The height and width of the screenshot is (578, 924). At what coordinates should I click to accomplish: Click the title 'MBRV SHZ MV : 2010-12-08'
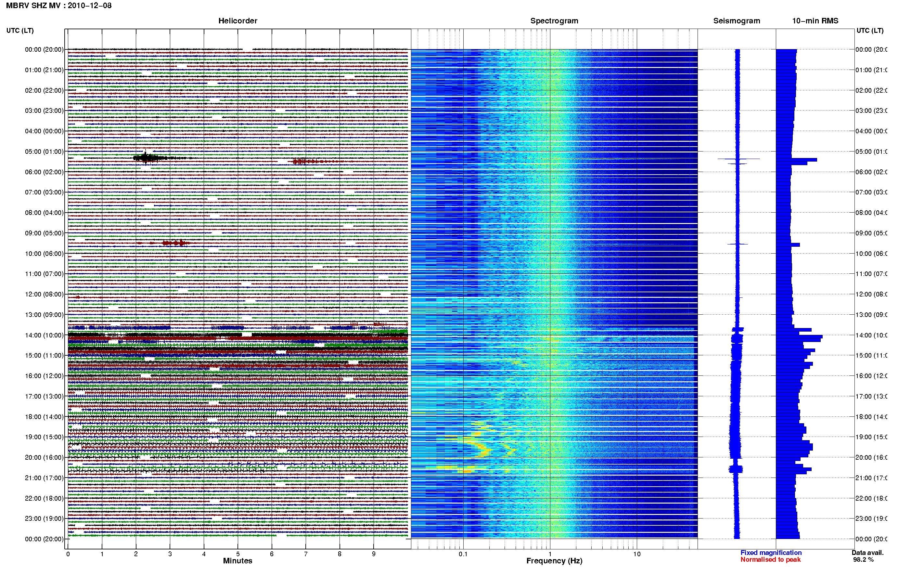tap(59, 5)
